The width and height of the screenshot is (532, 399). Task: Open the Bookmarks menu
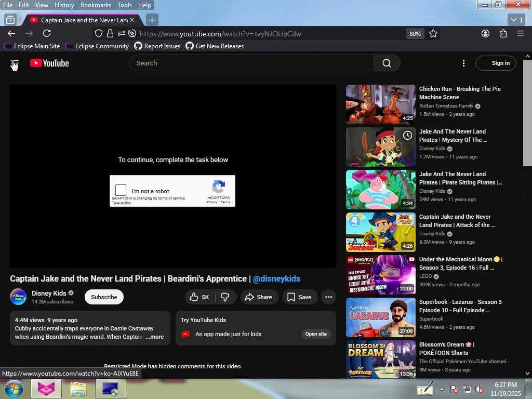tap(96, 5)
